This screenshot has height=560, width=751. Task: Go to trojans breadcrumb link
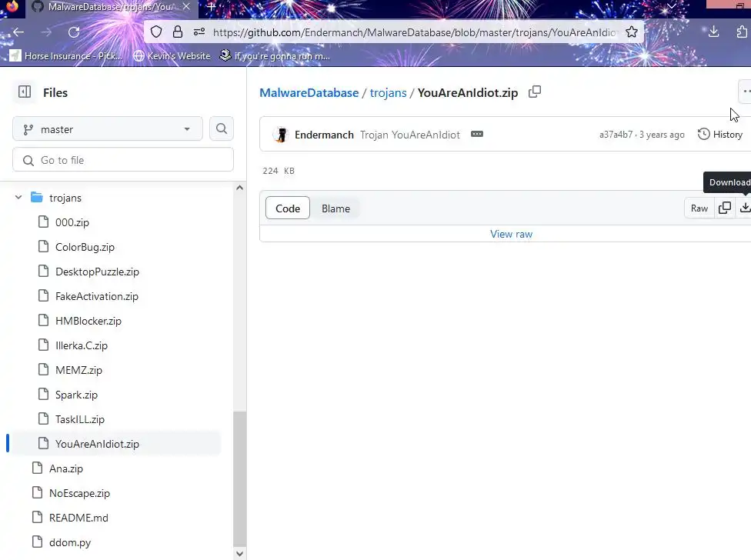(388, 92)
